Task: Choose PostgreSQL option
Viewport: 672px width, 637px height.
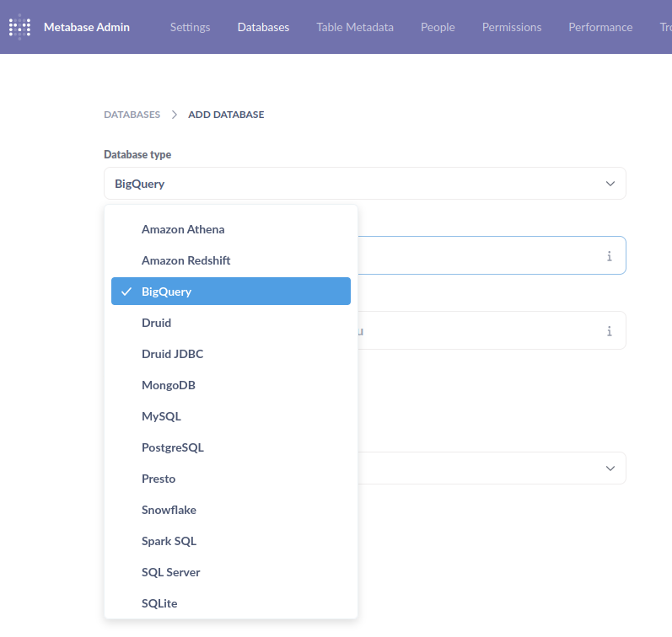Action: pos(231,447)
